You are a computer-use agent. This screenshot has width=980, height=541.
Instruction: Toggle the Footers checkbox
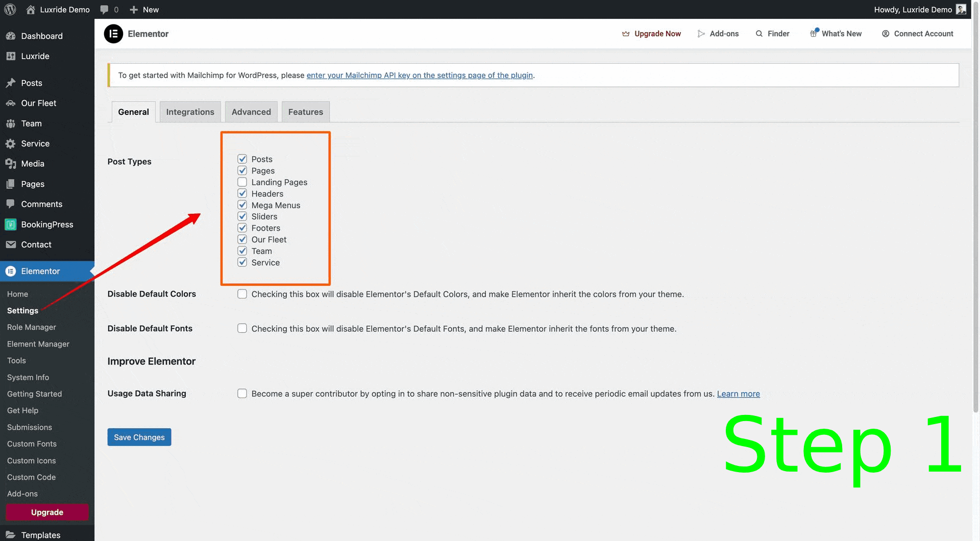coord(242,228)
